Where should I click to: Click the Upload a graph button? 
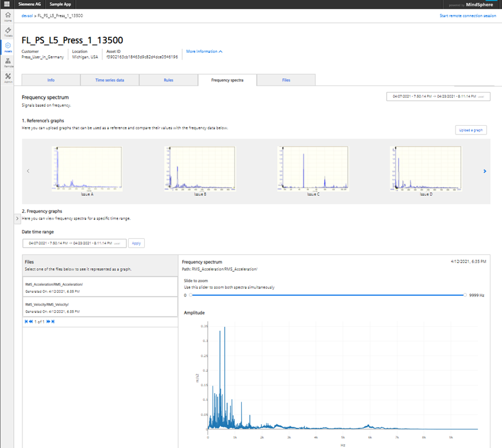[471, 130]
